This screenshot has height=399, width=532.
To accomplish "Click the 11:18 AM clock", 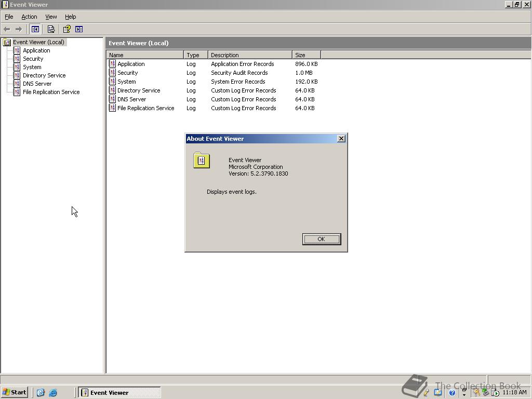I will tap(514, 393).
